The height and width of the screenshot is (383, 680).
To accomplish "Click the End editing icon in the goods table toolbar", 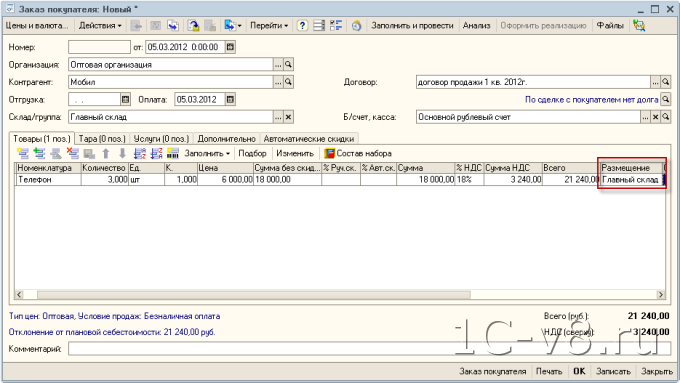I will click(89, 153).
